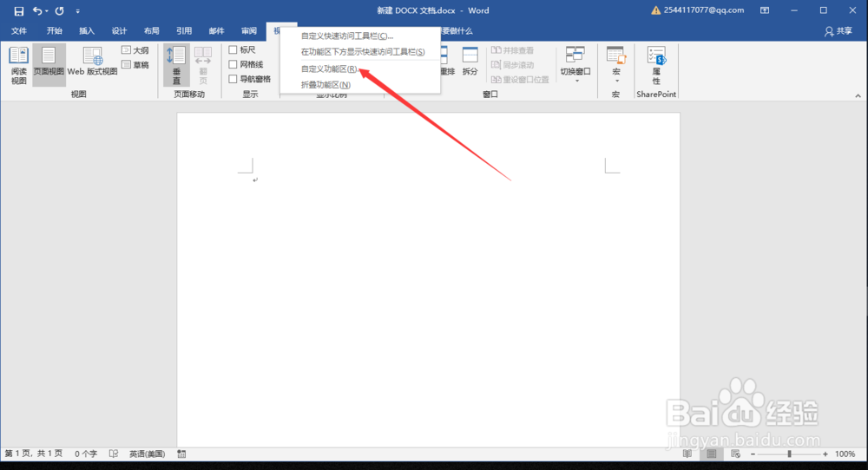Open Ribbon Display Options icon

tap(765, 10)
